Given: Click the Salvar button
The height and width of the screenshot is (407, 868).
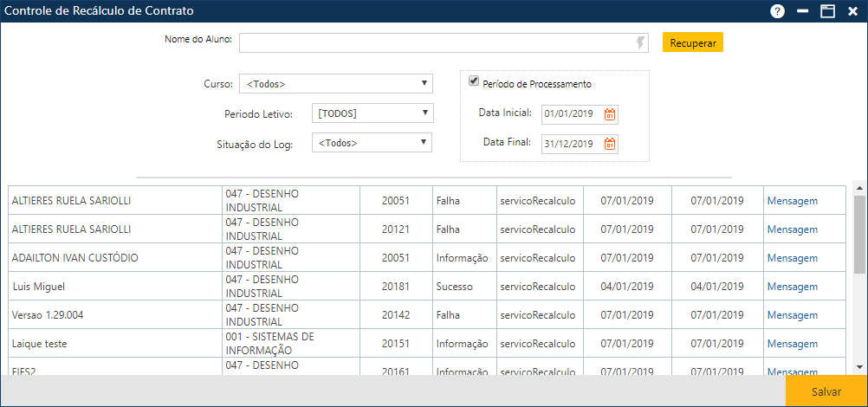Looking at the screenshot, I should (x=826, y=391).
